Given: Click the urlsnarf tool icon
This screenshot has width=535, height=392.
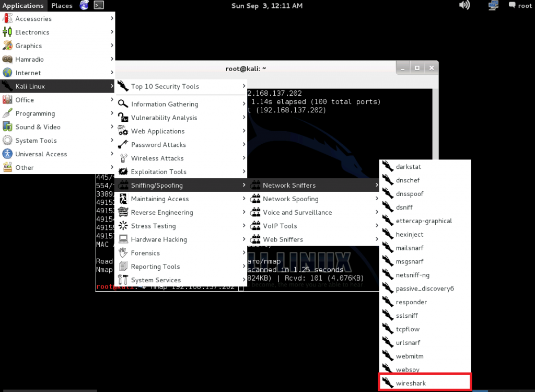Looking at the screenshot, I should (x=388, y=342).
